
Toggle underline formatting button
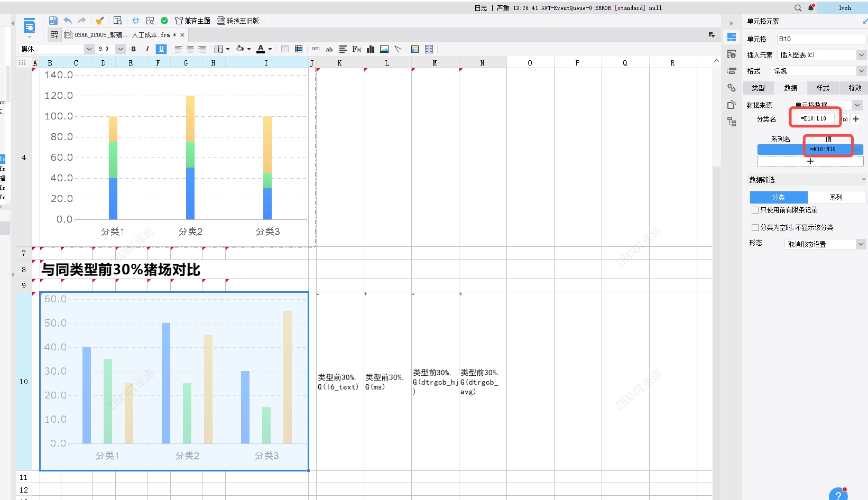point(162,49)
